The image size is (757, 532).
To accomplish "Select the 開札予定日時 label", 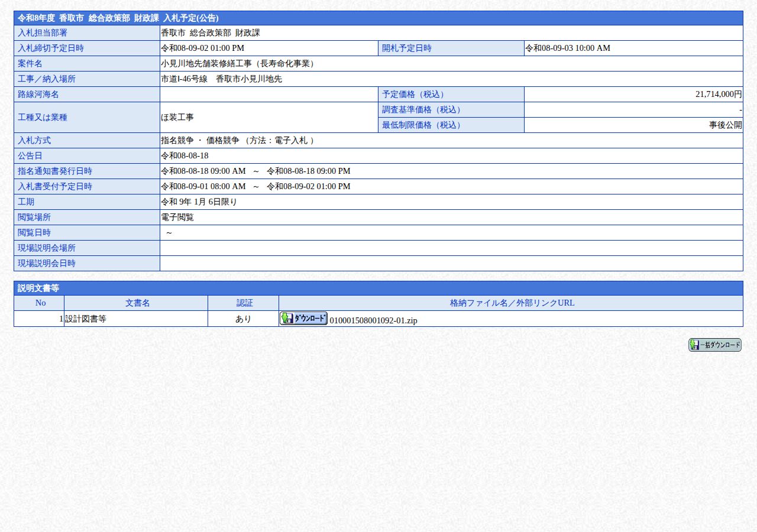I will pos(451,48).
